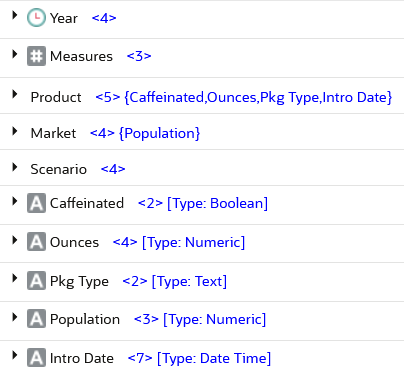
Task: Click the <4> count next to Year
Action: 104,18
